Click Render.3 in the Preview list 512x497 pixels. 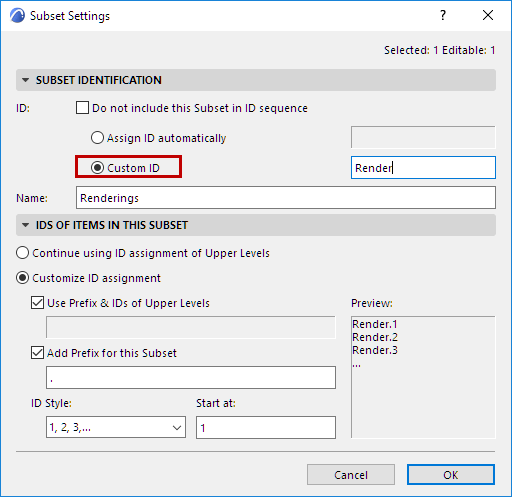375,350
